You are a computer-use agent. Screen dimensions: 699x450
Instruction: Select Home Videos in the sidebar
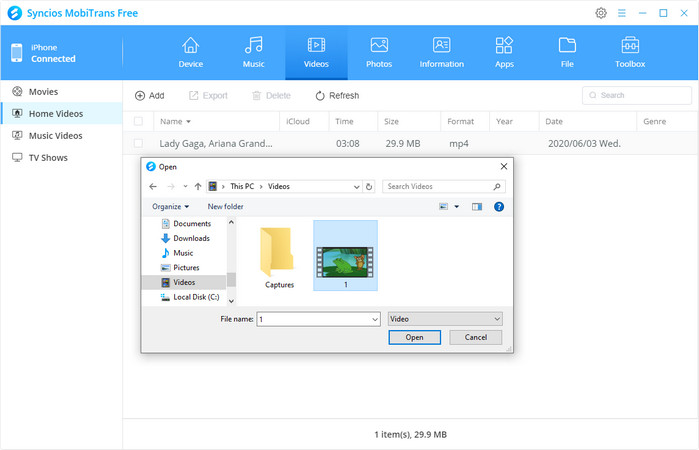click(62, 113)
